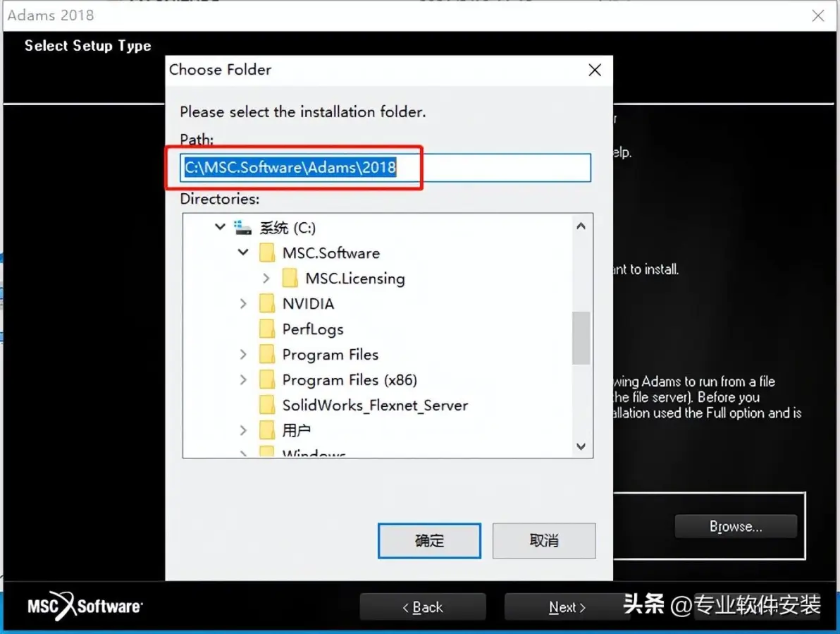
Task: Select the 用户 folder icon
Action: (267, 429)
